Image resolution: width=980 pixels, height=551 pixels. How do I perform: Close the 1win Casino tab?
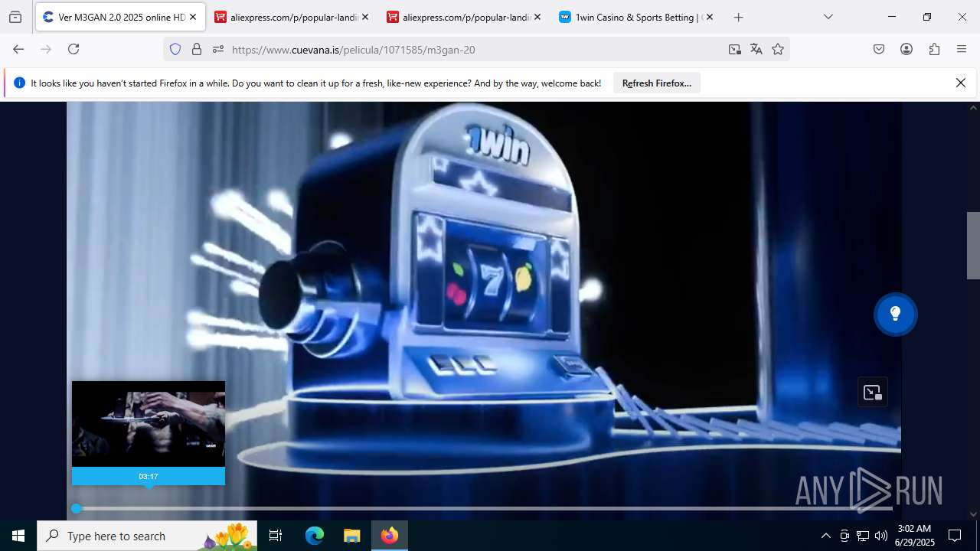pyautogui.click(x=709, y=17)
